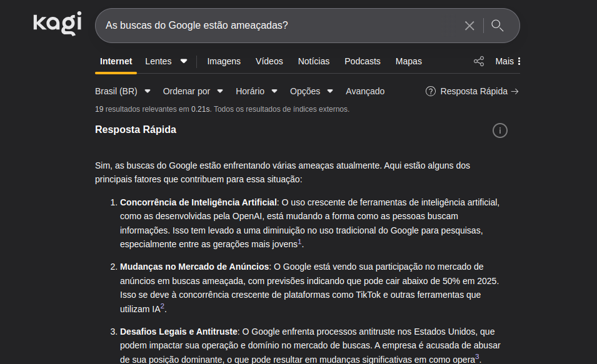Open the Lentes tab
This screenshot has width=597, height=364.
[x=158, y=61]
